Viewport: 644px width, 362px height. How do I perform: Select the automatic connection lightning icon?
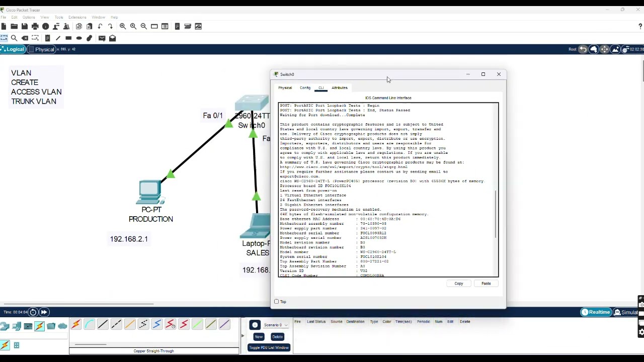pos(76,324)
